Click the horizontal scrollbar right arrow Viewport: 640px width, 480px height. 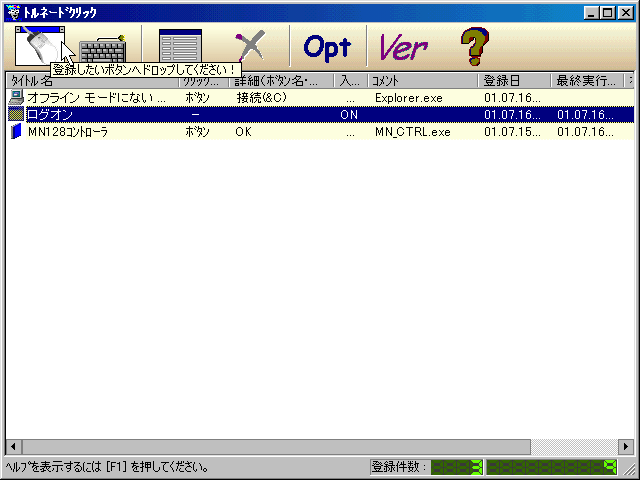coord(626,446)
